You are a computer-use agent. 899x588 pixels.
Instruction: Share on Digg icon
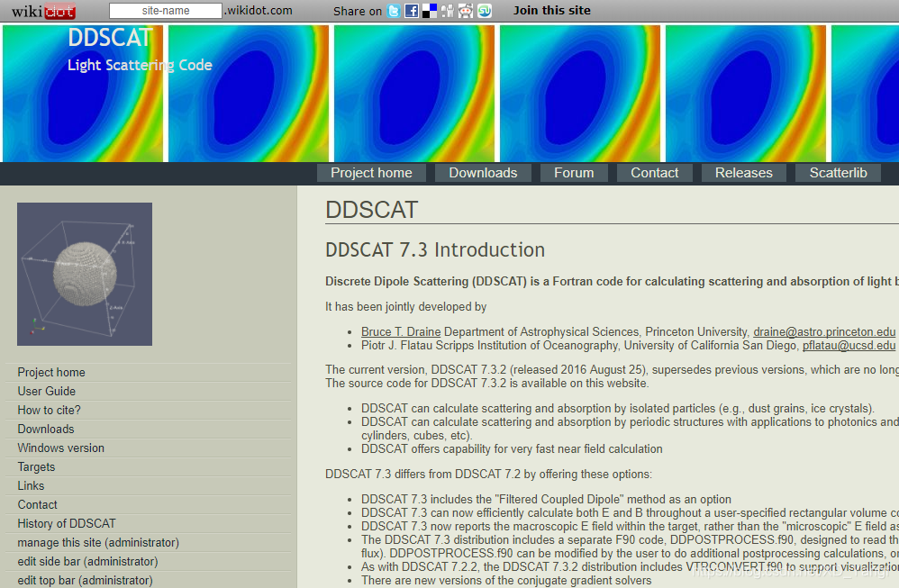[x=447, y=11]
